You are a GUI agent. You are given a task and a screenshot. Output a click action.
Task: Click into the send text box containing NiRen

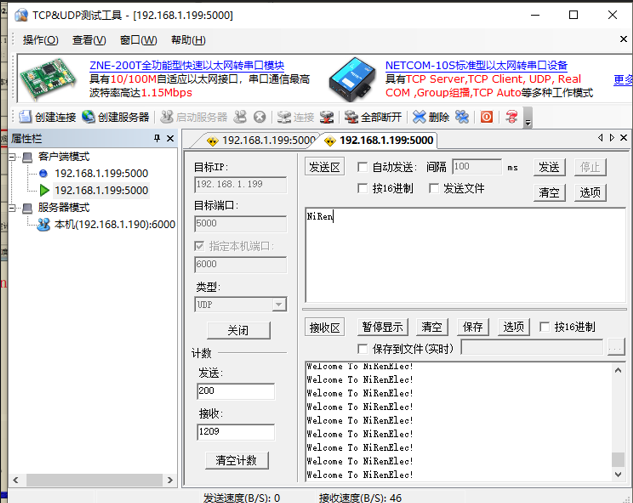point(465,255)
